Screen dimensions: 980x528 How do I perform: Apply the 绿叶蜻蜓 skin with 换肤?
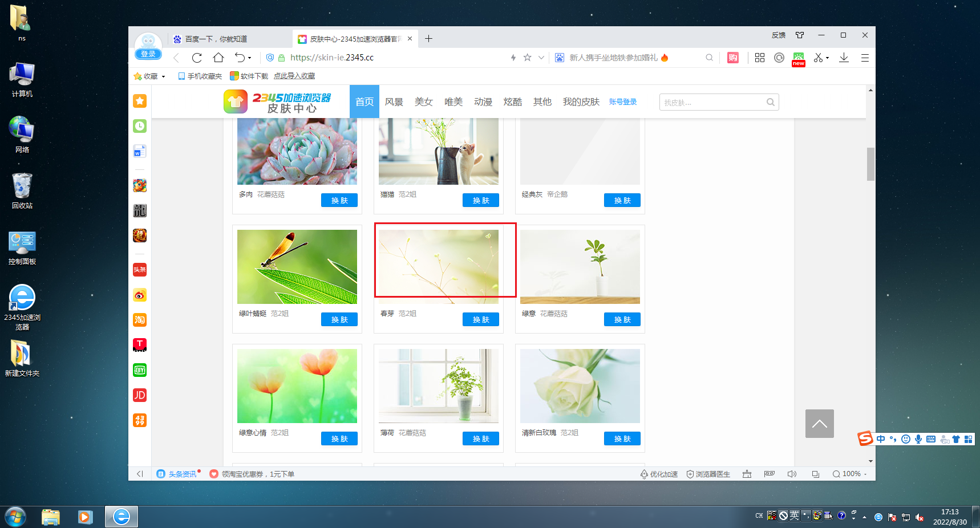pos(339,319)
